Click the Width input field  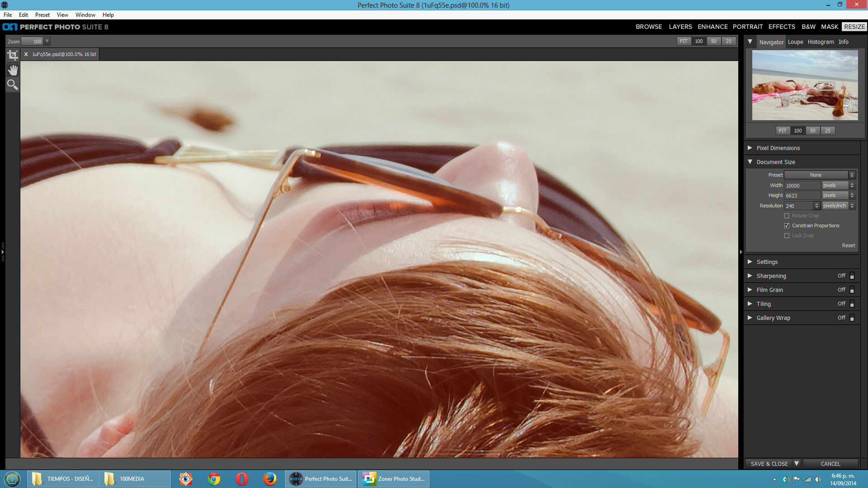coord(802,186)
